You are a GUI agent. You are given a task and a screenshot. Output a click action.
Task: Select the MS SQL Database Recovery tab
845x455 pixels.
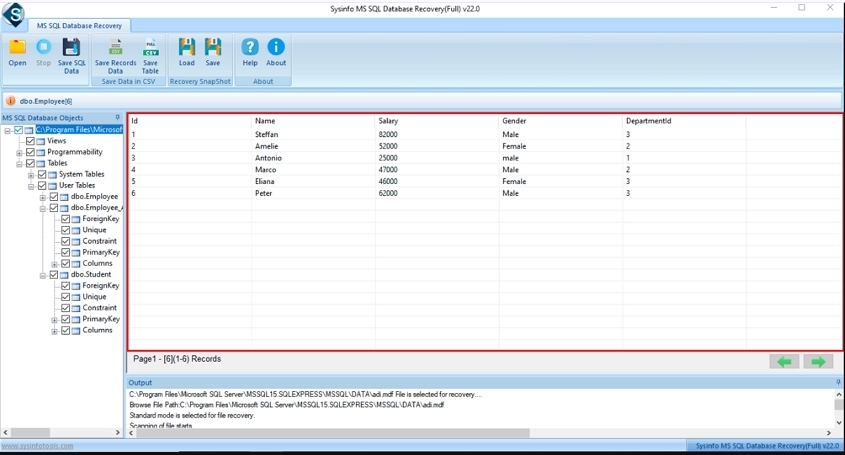coord(79,25)
